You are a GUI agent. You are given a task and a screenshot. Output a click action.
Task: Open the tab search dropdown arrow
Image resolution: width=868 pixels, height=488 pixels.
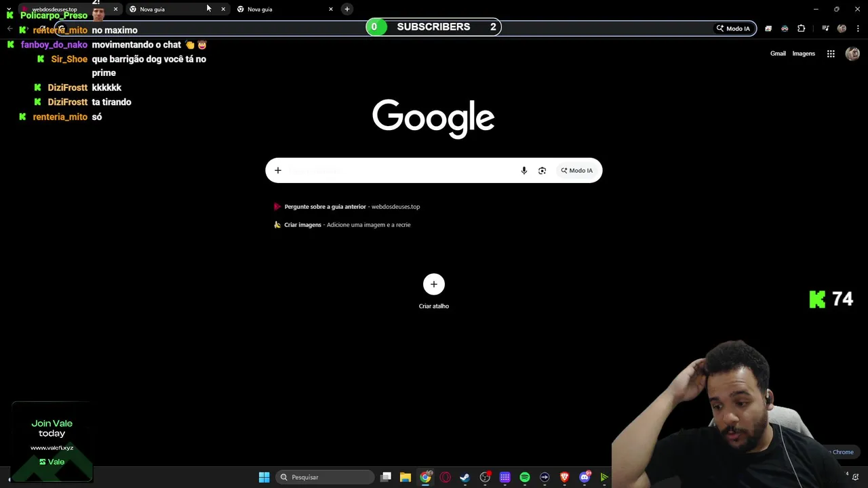9,9
